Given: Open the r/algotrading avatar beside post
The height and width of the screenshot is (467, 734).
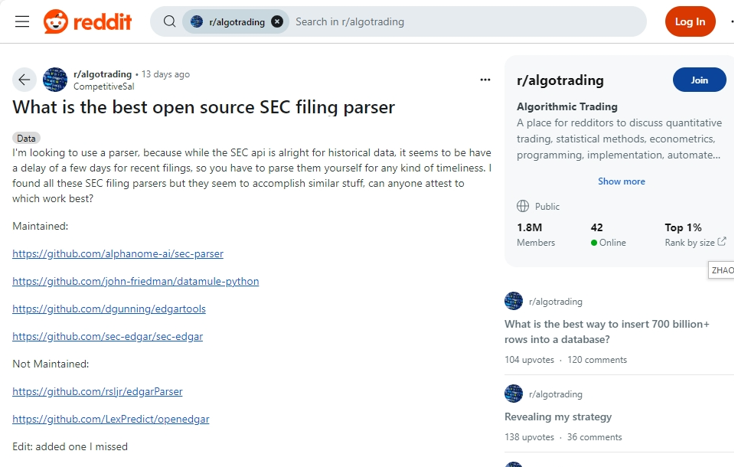Looking at the screenshot, I should click(x=55, y=80).
